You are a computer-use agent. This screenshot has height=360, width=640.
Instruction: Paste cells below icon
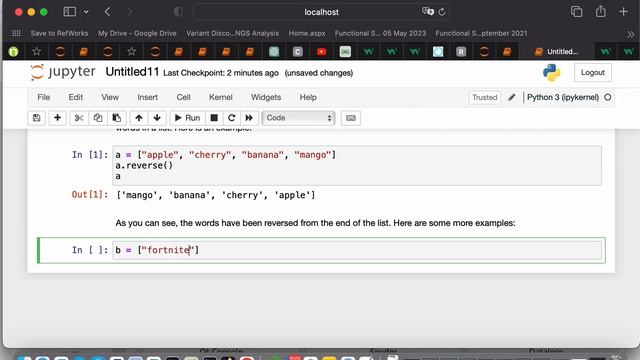117,118
